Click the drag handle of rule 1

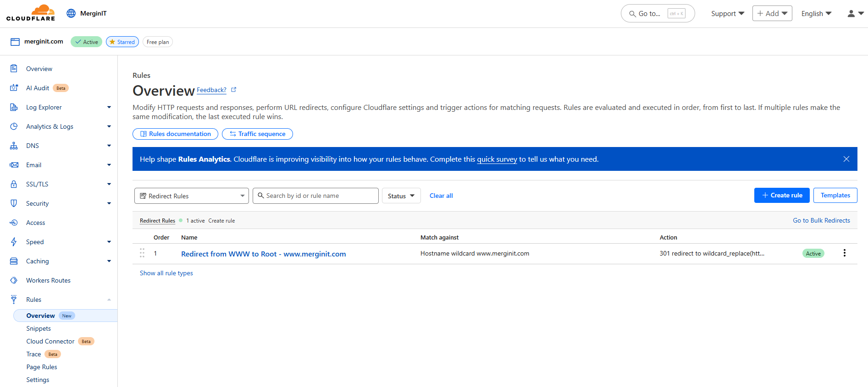click(142, 253)
